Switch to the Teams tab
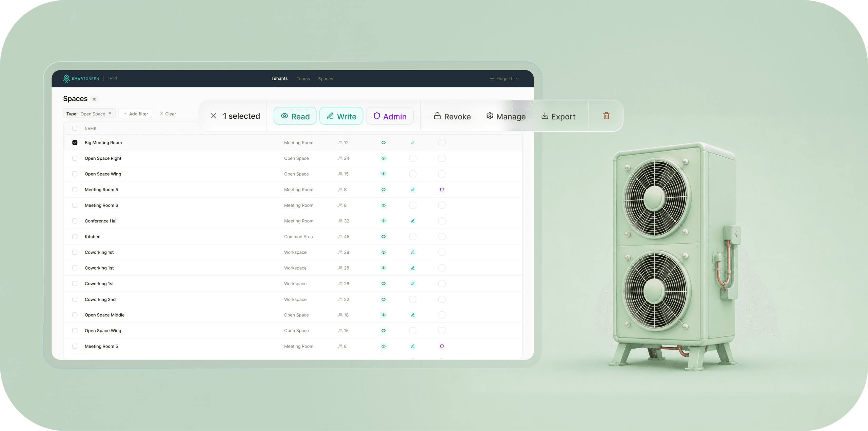This screenshot has width=868, height=431. (303, 79)
